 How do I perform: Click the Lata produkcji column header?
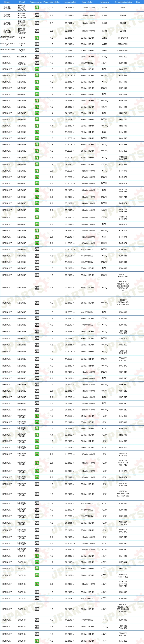70,2
